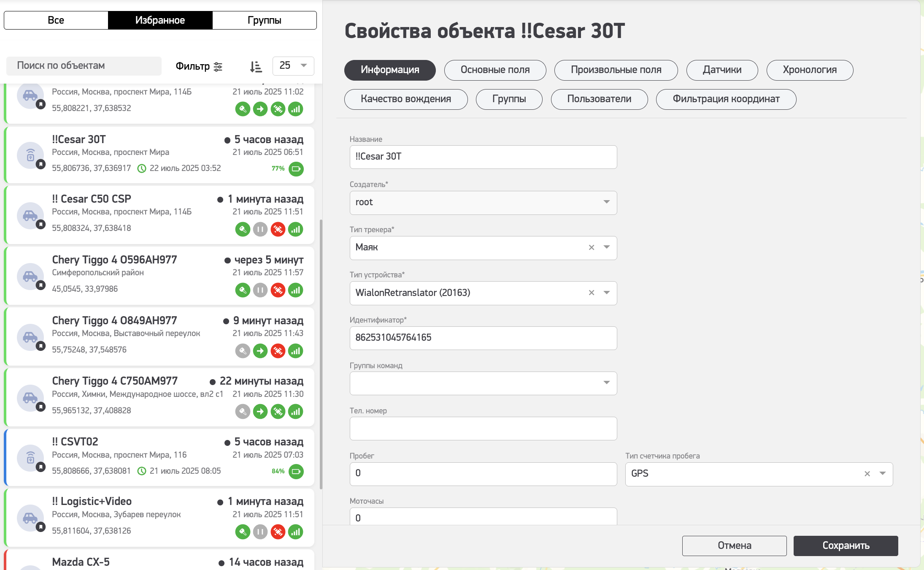Click the Фильтр button label

(192, 66)
